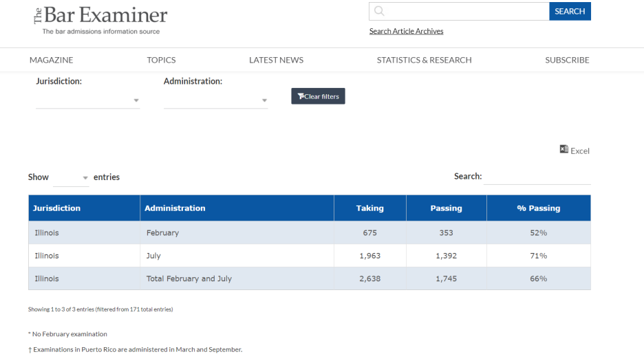Open the MAGAZINE menu
644x363 pixels.
(x=52, y=60)
